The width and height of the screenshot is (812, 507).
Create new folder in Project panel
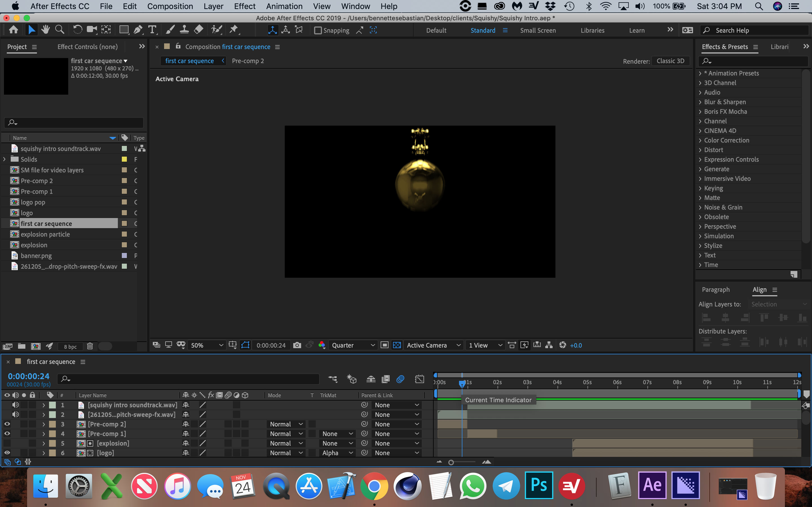coord(21,346)
